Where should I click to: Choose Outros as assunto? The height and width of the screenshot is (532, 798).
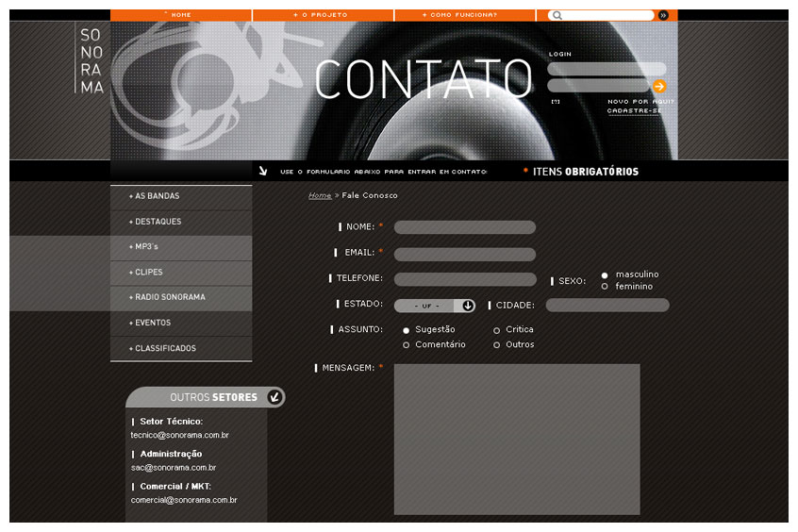click(x=497, y=345)
